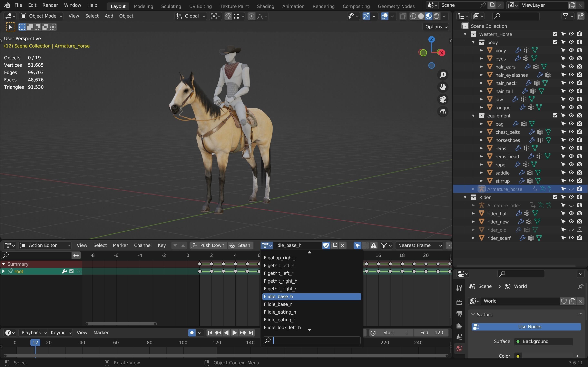Viewport: 588px width, 367px height.
Task: Uncheck the equipment collection checkbox
Action: 555,116
